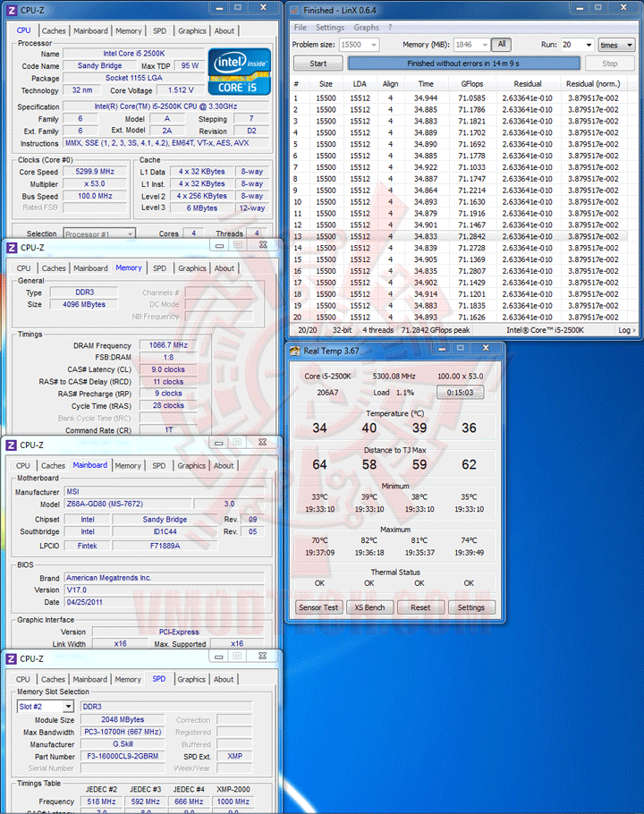This screenshot has width=644, height=814.
Task: Click the LDA column header in LinX
Action: point(360,83)
